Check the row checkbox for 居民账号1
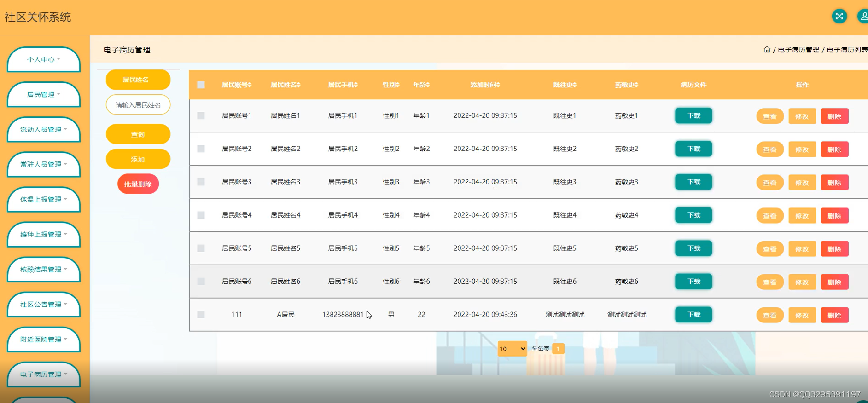 tap(201, 115)
